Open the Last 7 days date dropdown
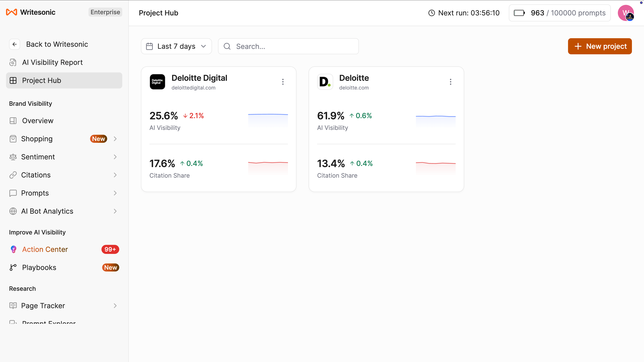The height and width of the screenshot is (362, 644). click(176, 46)
